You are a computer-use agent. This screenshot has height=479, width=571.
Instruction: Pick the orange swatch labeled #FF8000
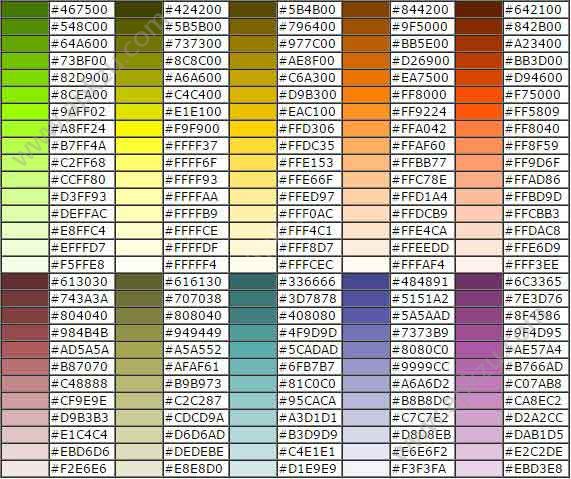[366, 94]
